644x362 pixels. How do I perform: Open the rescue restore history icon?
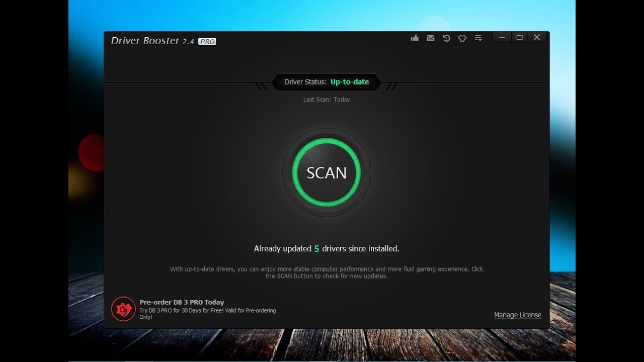[446, 38]
